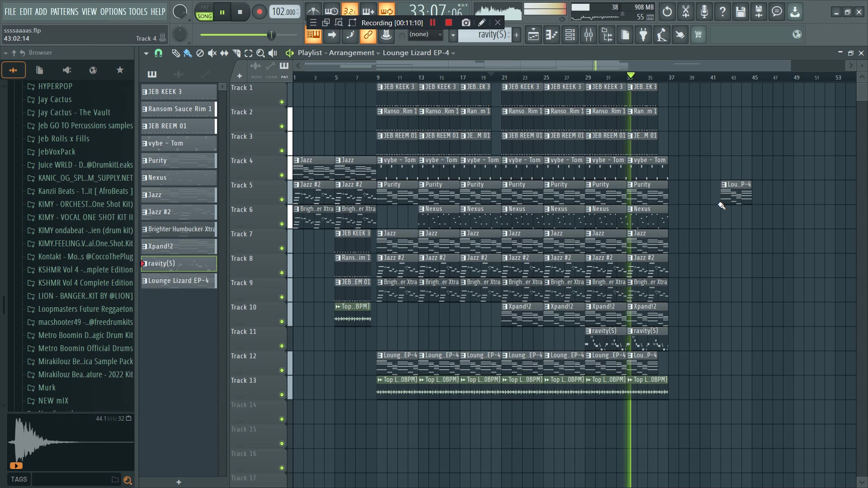Open the channel rack view

570,35
